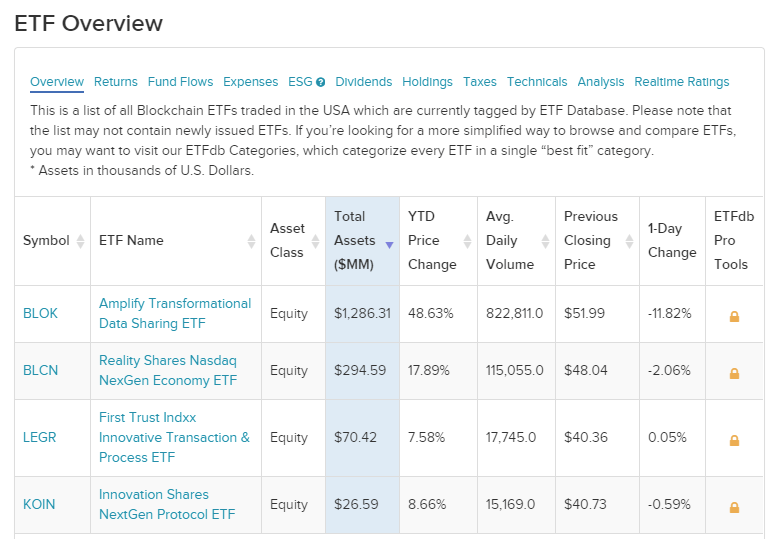Click the ESG help question mark icon
Viewport: 771px width, 539px height.
[x=321, y=83]
